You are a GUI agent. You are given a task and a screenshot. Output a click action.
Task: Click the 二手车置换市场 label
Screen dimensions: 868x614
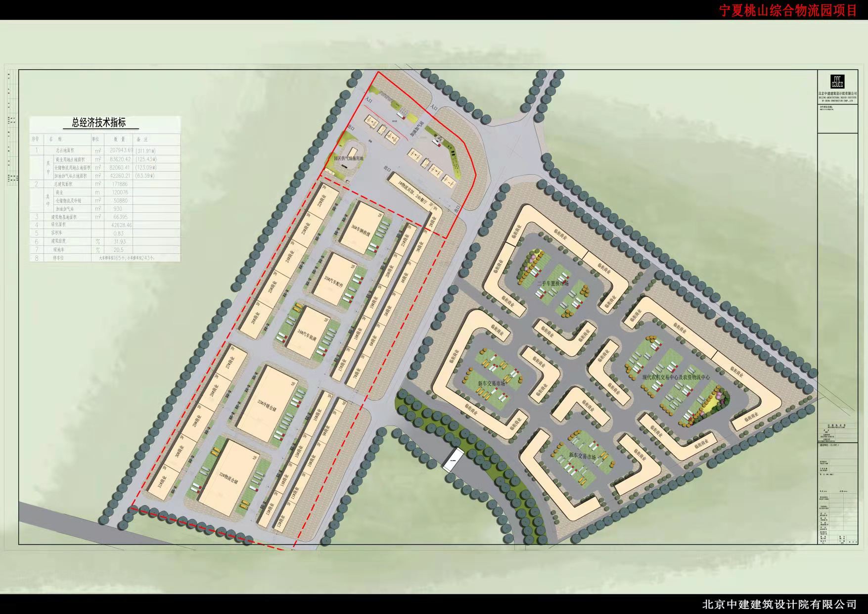pos(552,284)
